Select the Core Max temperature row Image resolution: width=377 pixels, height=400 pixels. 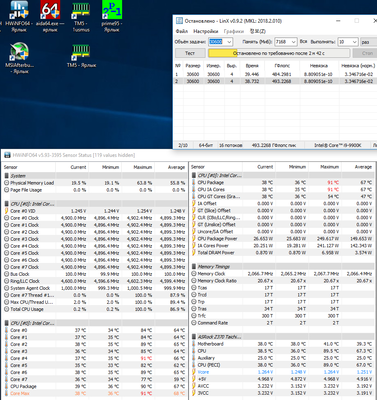pos(95,393)
